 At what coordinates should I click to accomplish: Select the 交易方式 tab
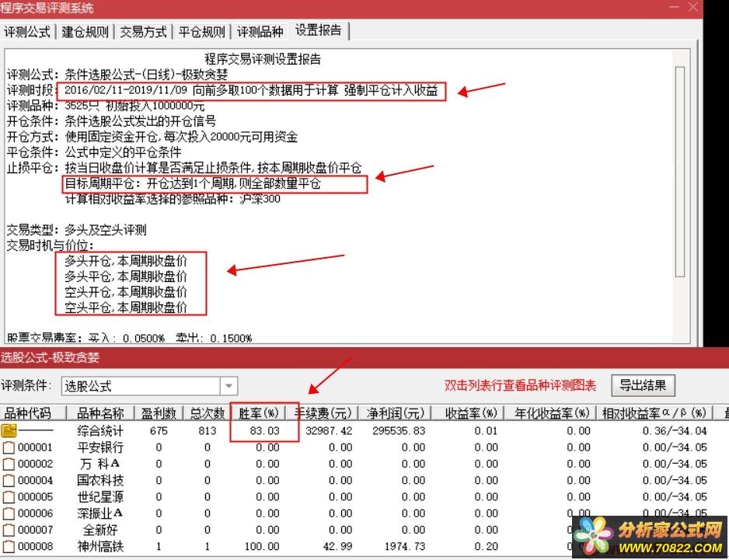143,32
